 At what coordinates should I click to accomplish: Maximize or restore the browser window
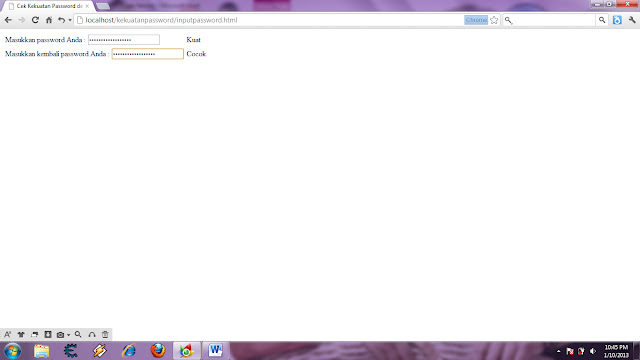(609, 4)
